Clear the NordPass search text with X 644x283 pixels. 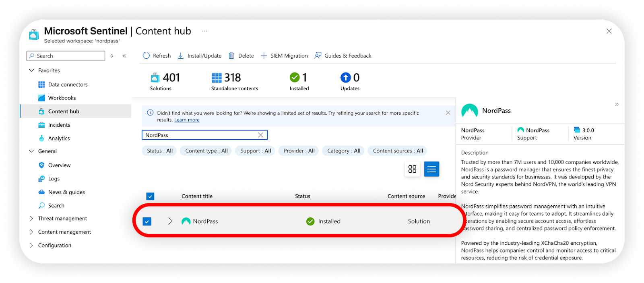tap(260, 135)
